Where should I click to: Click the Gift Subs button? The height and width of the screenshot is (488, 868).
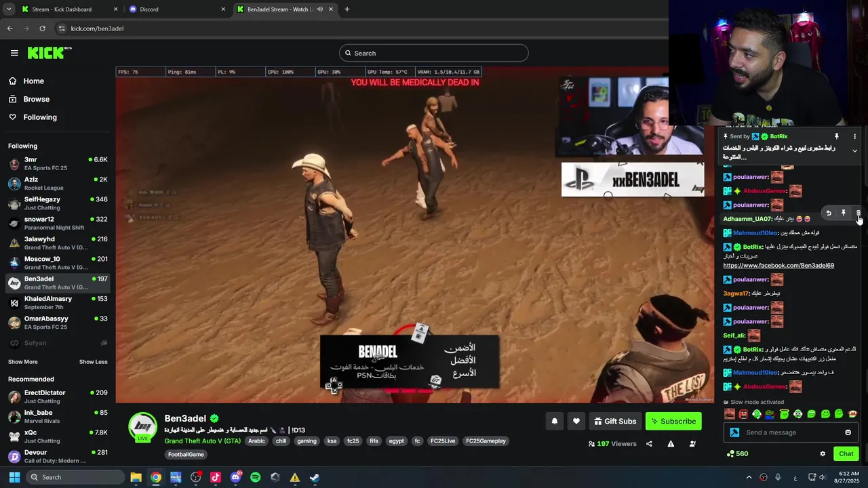614,421
